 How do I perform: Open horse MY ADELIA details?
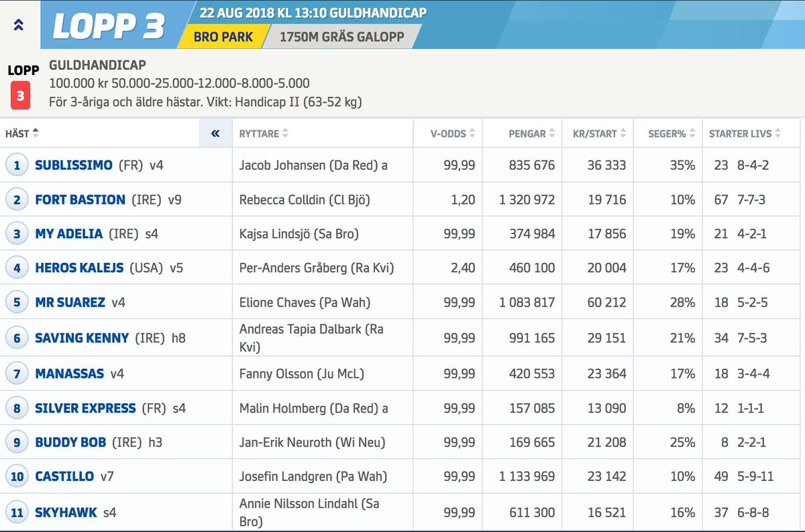coord(68,234)
